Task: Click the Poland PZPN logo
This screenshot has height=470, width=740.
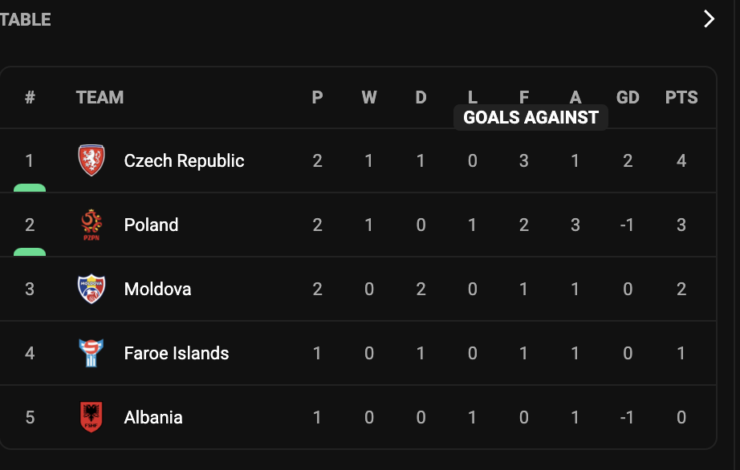Action: point(91,225)
